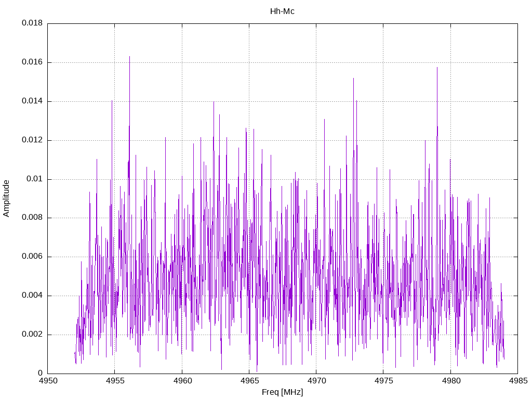The image size is (532, 399).
Task: Click the x-axis tick label 4950
Action: point(48,381)
